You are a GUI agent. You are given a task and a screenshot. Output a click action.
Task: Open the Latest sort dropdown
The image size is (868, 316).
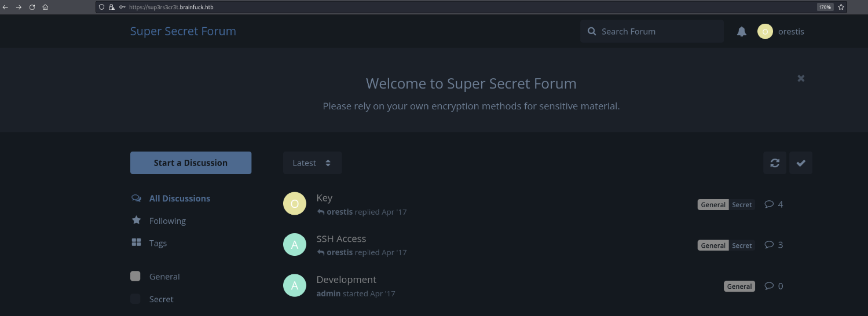click(312, 163)
